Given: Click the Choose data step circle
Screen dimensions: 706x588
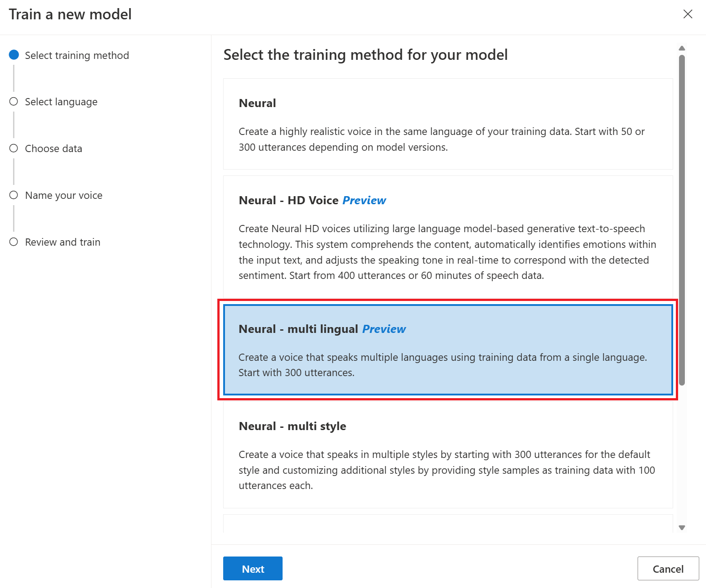Looking at the screenshot, I should pos(14,148).
